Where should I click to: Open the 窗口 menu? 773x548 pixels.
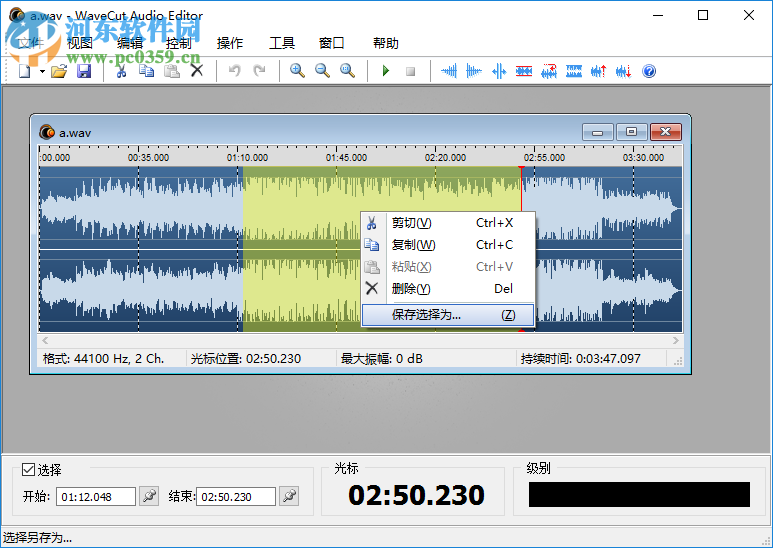click(x=331, y=43)
